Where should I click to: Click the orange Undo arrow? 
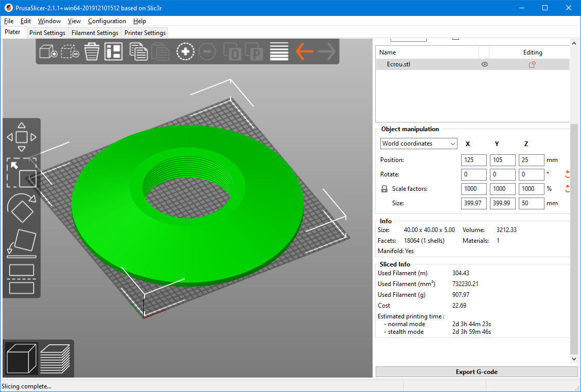304,51
